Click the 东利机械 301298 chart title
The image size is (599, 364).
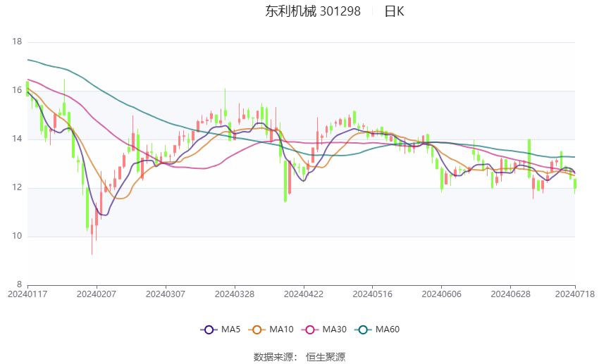[x=313, y=11]
